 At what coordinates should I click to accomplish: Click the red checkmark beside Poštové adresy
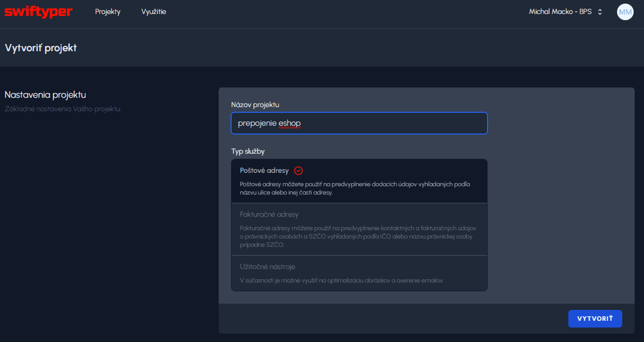298,171
